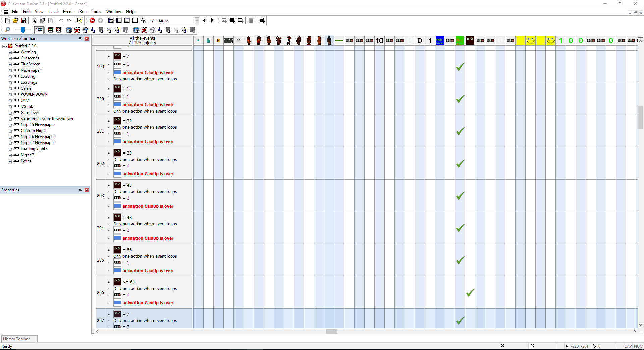The image size is (644, 350).
Task: Open the Insert menu
Action: point(53,12)
